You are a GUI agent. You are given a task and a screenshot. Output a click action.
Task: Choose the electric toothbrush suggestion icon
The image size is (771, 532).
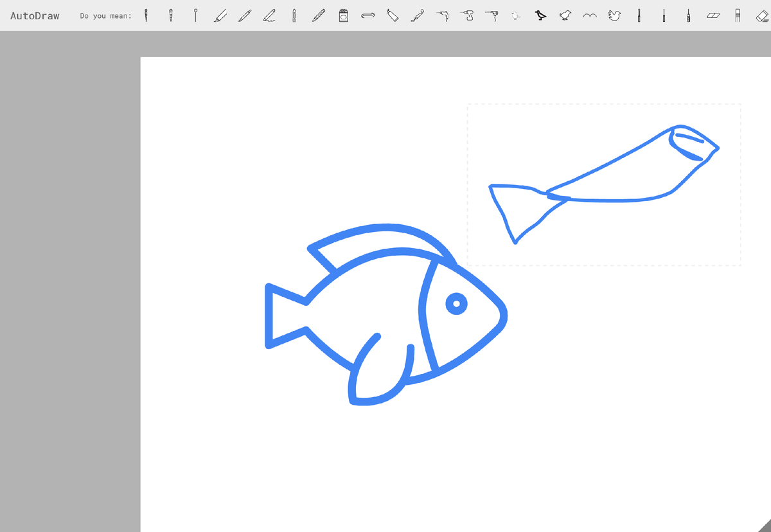pos(687,15)
